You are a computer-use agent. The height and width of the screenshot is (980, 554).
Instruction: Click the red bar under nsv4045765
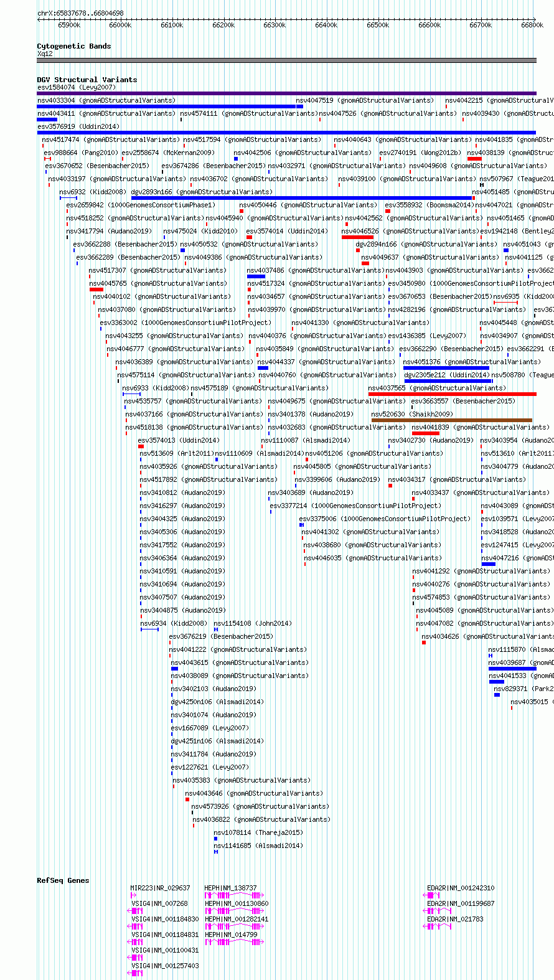pyautogui.click(x=96, y=290)
